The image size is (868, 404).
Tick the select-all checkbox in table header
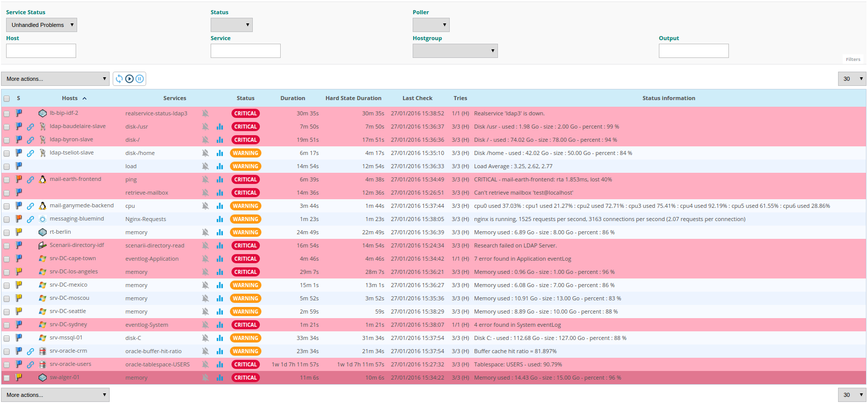(7, 99)
